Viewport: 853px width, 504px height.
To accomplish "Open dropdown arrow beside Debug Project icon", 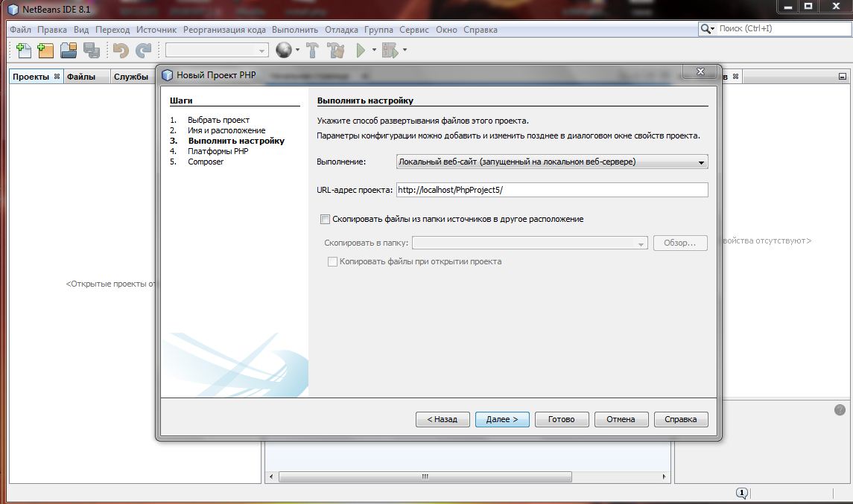I will (x=405, y=50).
